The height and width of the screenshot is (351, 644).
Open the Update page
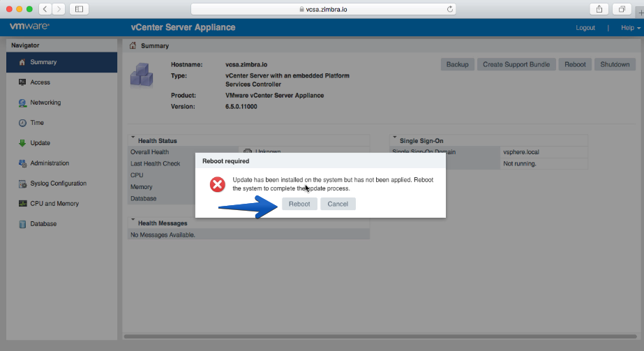coord(61,143)
